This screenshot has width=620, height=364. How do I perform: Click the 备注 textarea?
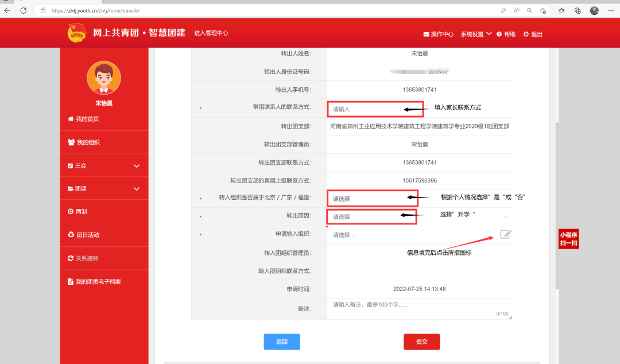click(418, 308)
